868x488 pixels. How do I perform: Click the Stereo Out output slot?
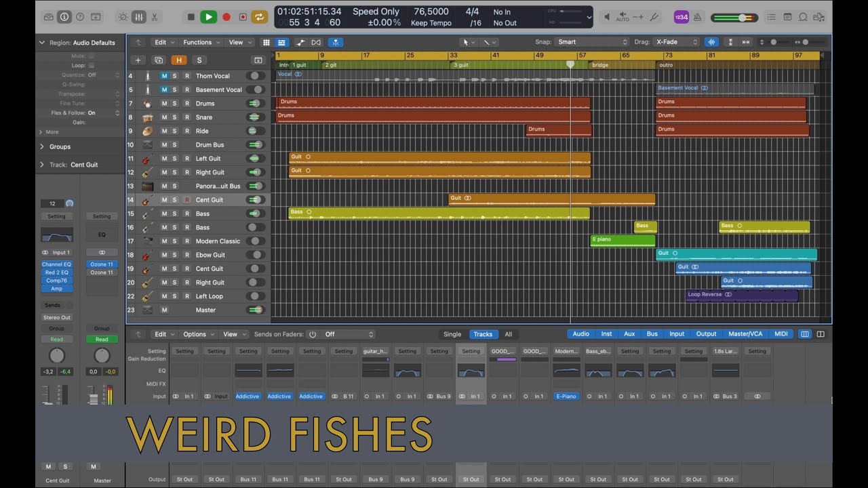click(x=56, y=317)
